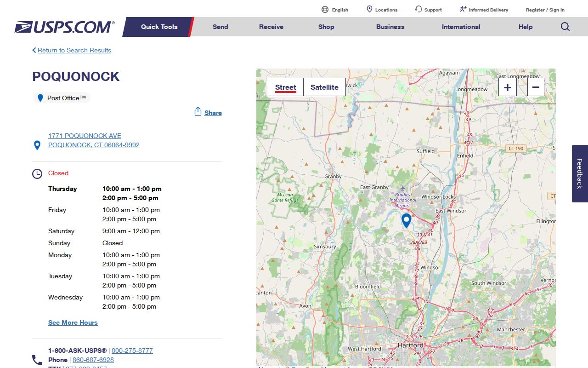Image resolution: width=588 pixels, height=368 pixels.
Task: Click the Windsor Locks map label
Action: [x=438, y=196]
